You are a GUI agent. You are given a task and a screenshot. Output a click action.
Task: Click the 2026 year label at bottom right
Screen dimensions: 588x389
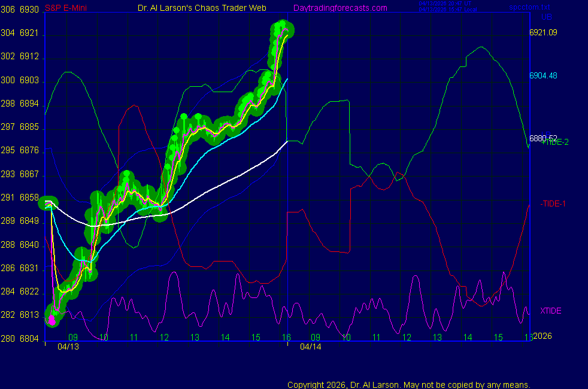point(542,336)
